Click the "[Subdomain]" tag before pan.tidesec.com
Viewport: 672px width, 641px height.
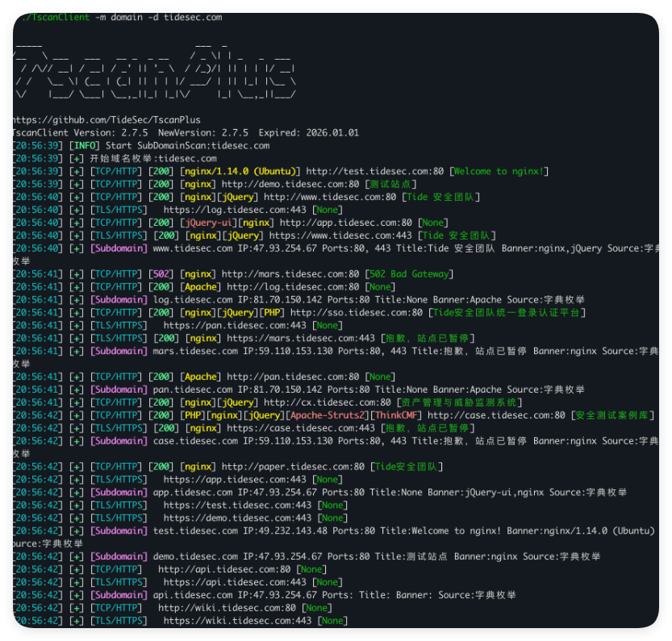119,390
